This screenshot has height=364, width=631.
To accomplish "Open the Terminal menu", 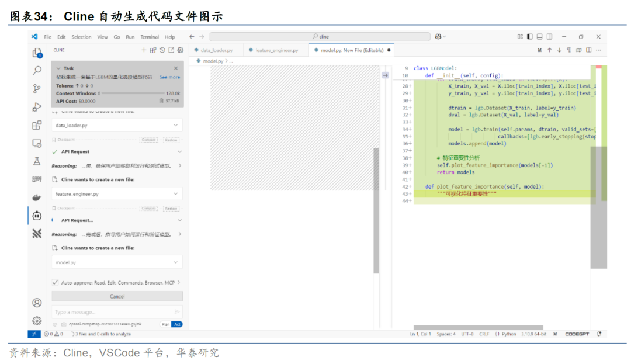I will 150,37.
